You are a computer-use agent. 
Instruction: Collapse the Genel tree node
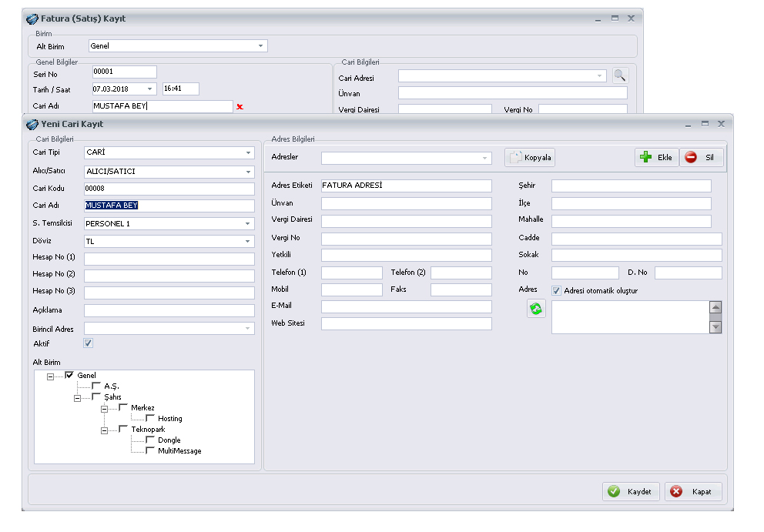(50, 376)
